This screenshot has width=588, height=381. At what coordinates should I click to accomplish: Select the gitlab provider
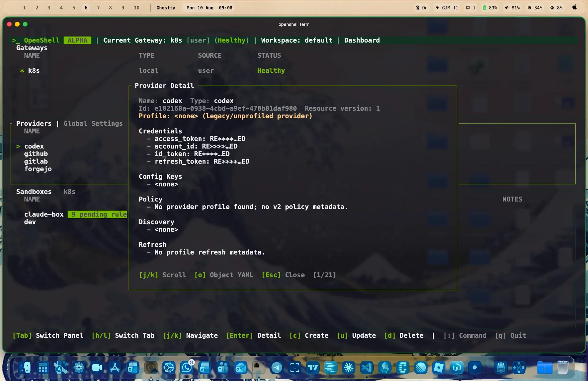click(x=36, y=162)
